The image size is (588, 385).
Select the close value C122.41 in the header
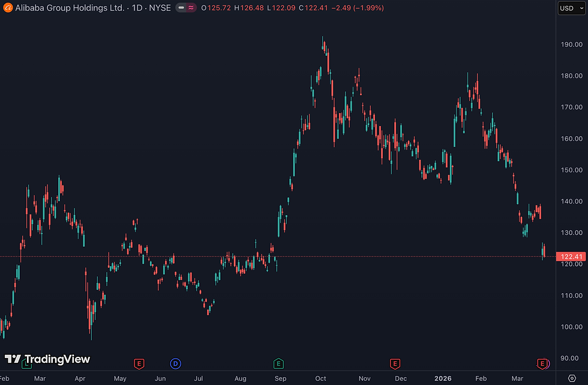pos(313,8)
